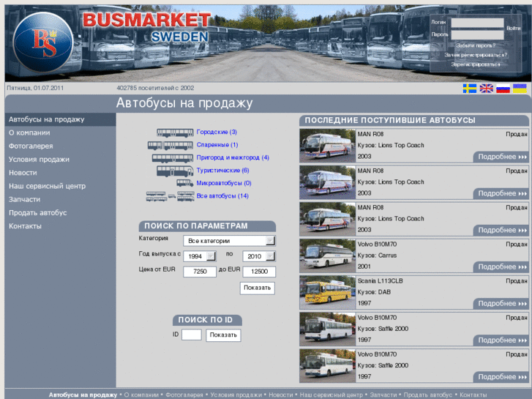Image resolution: width=532 pixels, height=399 pixels.
Task: Click footer link Условия продажи
Action: pyautogui.click(x=236, y=395)
